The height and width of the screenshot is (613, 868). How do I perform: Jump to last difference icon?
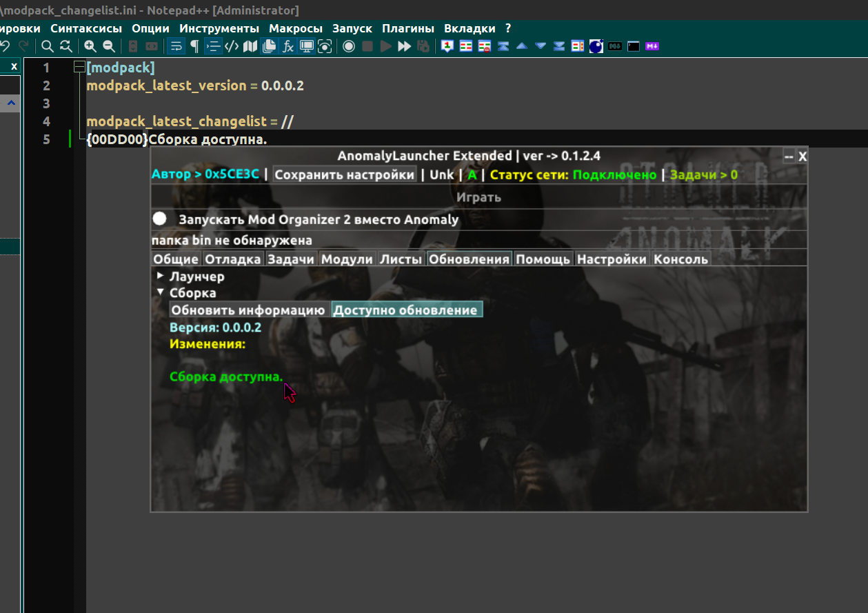coord(559,46)
